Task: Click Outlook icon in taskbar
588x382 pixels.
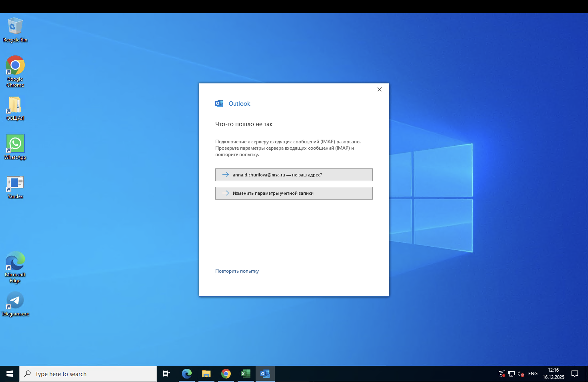Action: point(265,374)
